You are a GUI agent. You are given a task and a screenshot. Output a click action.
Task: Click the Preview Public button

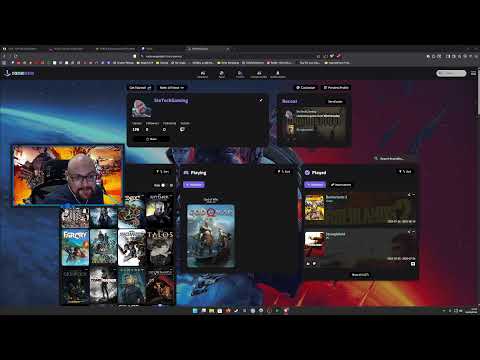point(336,88)
